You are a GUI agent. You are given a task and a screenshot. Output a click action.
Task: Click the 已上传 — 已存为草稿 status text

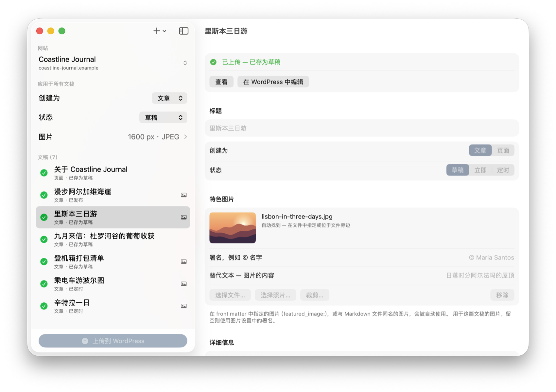click(251, 62)
